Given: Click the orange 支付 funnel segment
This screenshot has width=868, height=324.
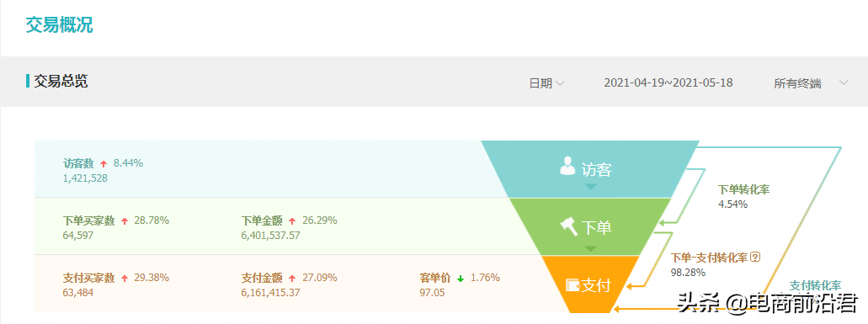Looking at the screenshot, I should (x=590, y=284).
